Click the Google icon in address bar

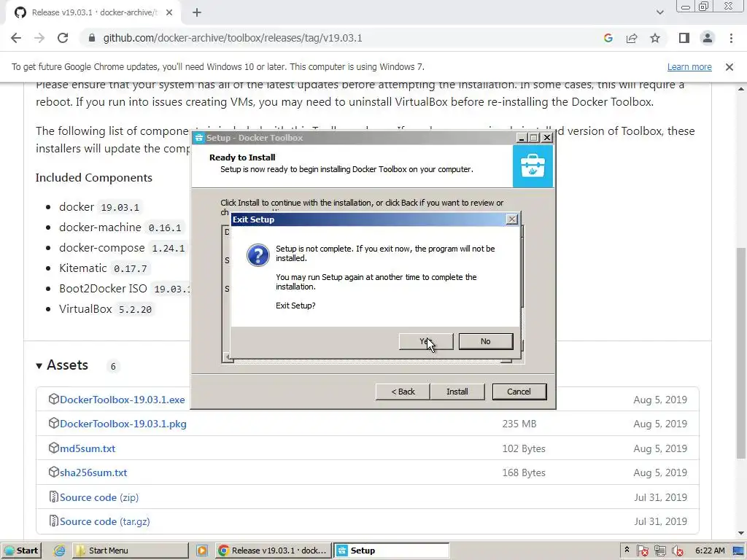[x=608, y=38]
